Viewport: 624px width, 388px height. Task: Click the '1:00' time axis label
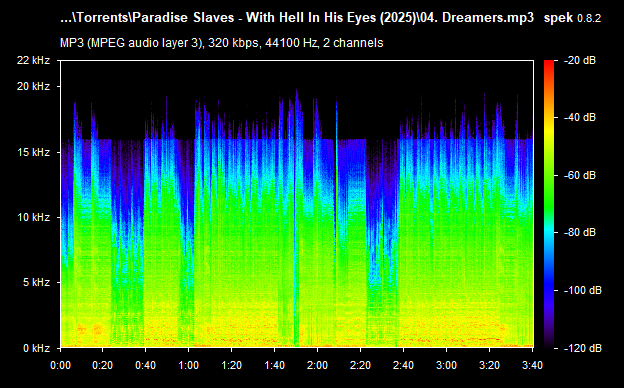189,365
